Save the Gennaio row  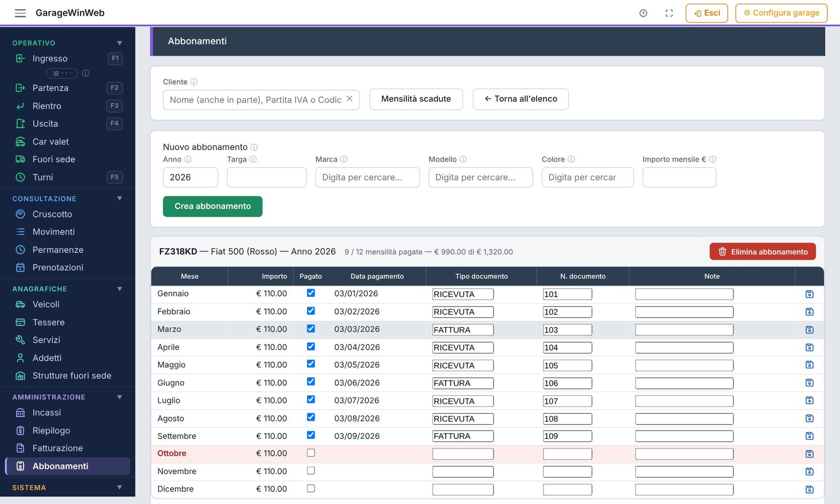coord(809,294)
